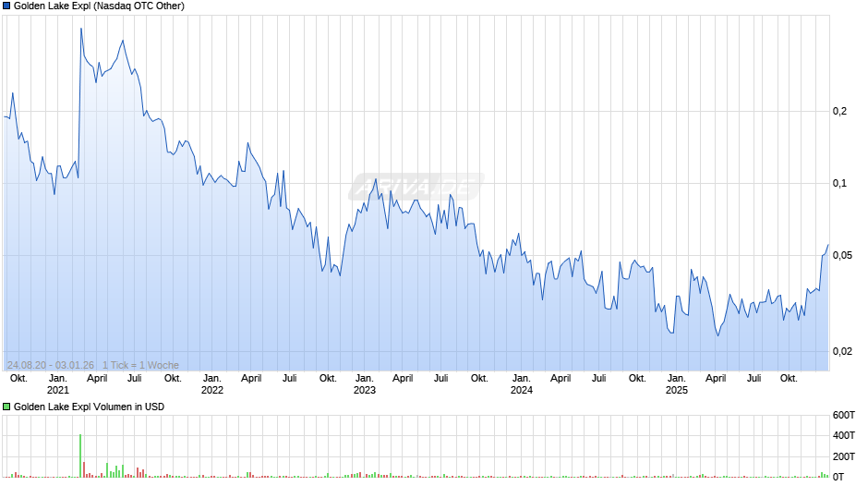Click the Jan. 2023 time axis label
The image size is (868, 486).
364,384
